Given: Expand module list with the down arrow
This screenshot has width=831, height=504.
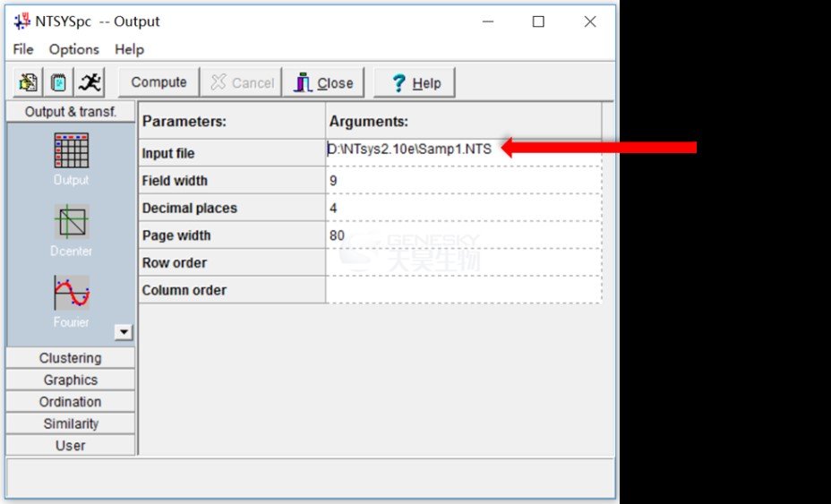Looking at the screenshot, I should pyautogui.click(x=123, y=332).
